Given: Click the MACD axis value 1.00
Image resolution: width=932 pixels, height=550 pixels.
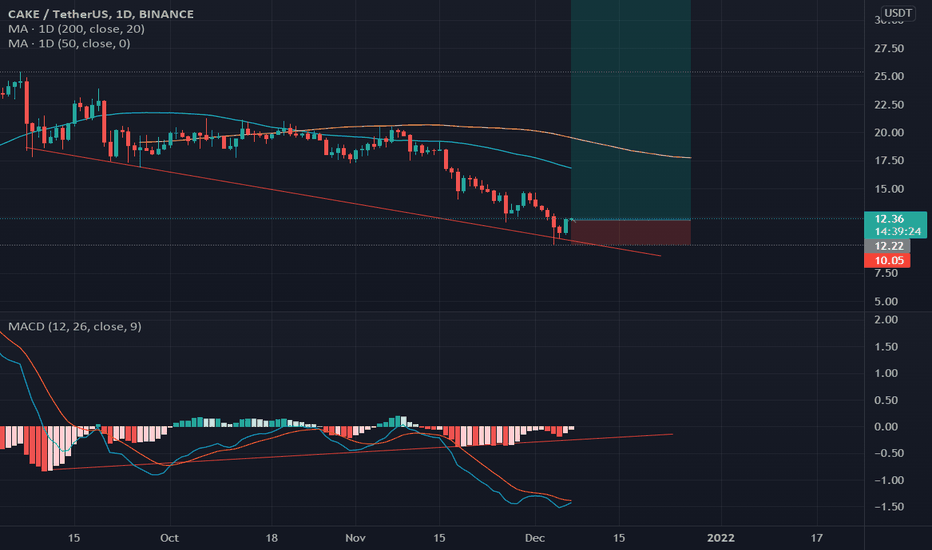Looking at the screenshot, I should [x=887, y=373].
